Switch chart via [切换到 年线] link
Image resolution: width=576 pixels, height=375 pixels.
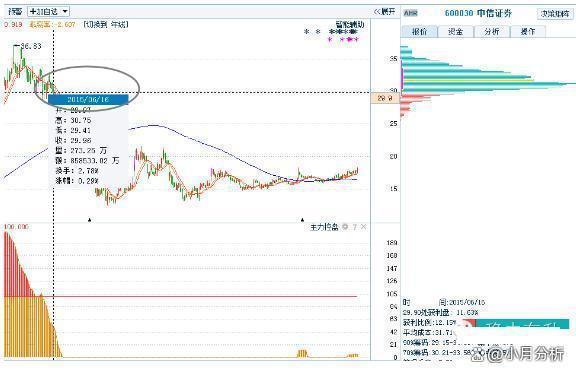106,25
